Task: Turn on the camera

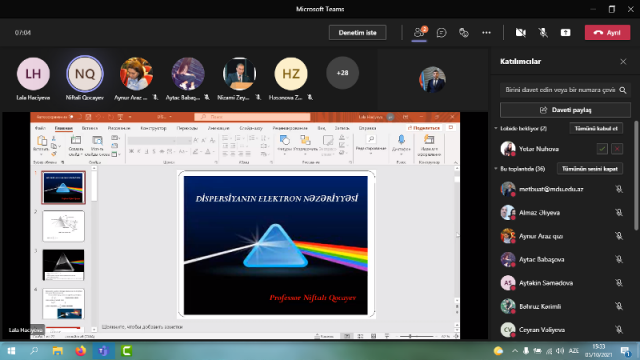Action: [520, 33]
